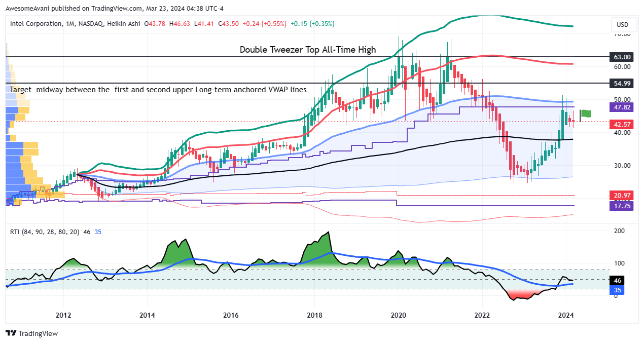Viewport: 644px width, 343px height.
Task: Click the RTI (84, 90, 28, 80, 20) indicator legend
Action: point(45,232)
